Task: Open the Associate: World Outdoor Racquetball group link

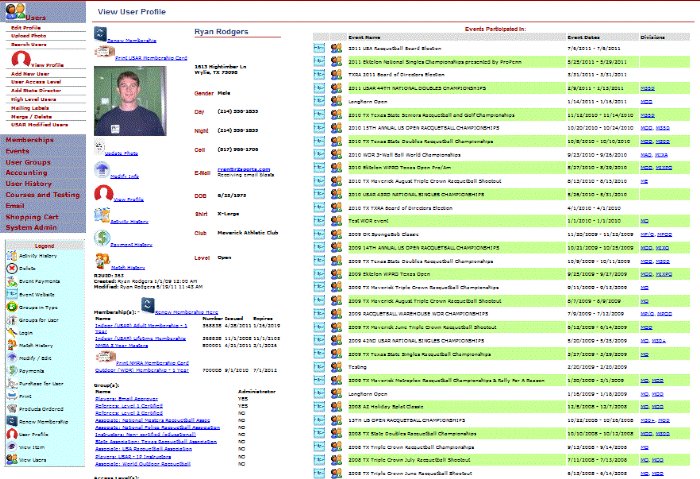Action: pos(143,464)
